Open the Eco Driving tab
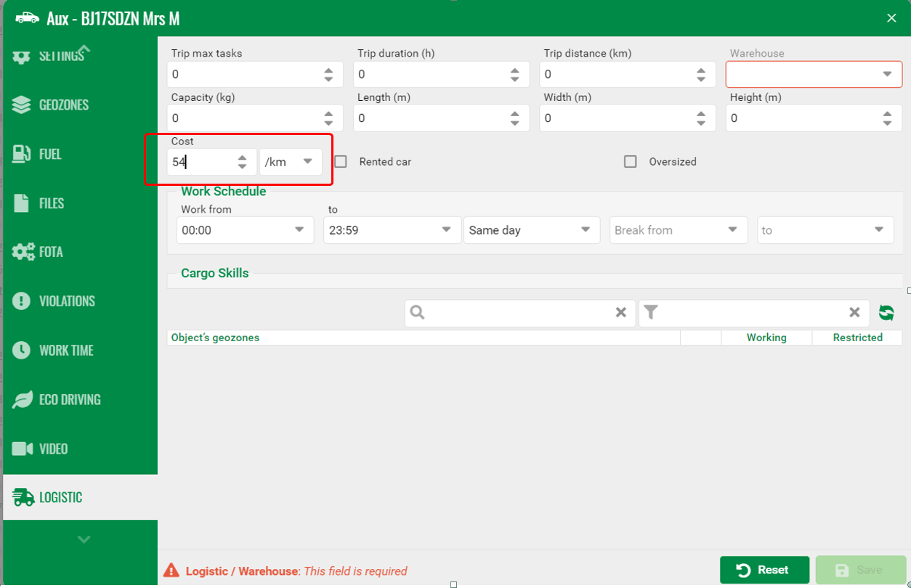 click(x=70, y=399)
